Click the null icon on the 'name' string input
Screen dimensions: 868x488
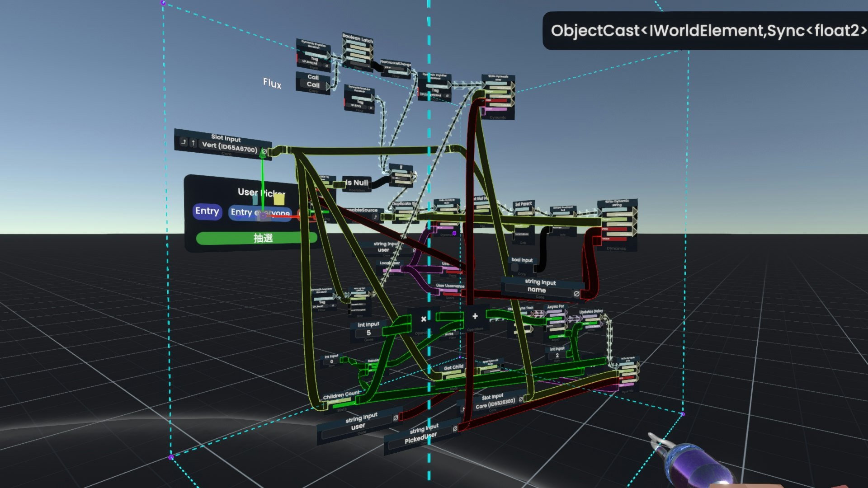point(576,294)
